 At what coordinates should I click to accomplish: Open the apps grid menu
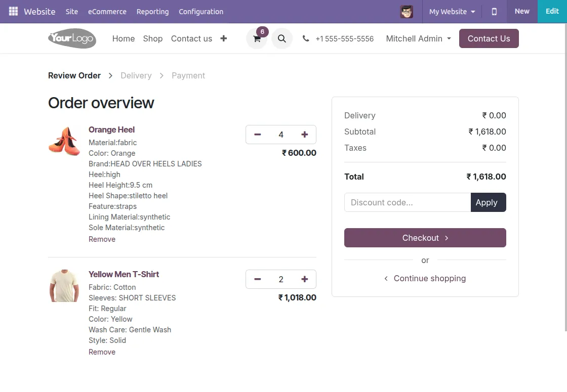click(x=13, y=11)
